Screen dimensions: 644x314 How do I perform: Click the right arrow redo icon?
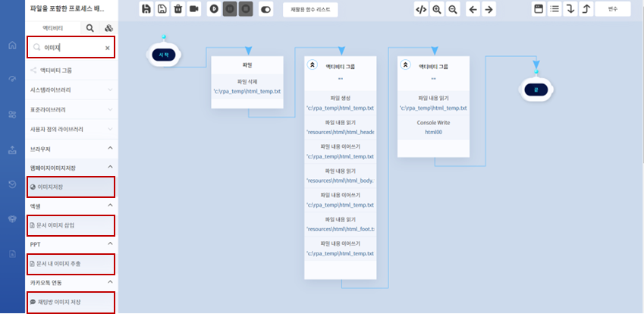(x=488, y=9)
